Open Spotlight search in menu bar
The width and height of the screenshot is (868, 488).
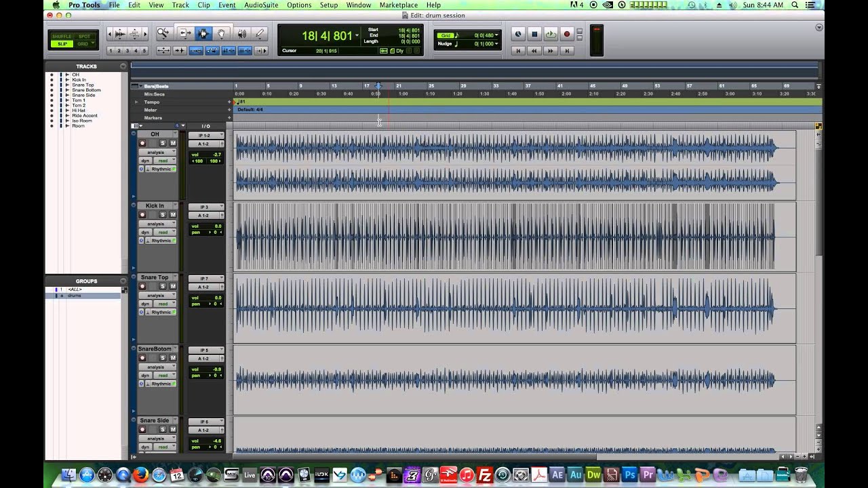pos(795,5)
